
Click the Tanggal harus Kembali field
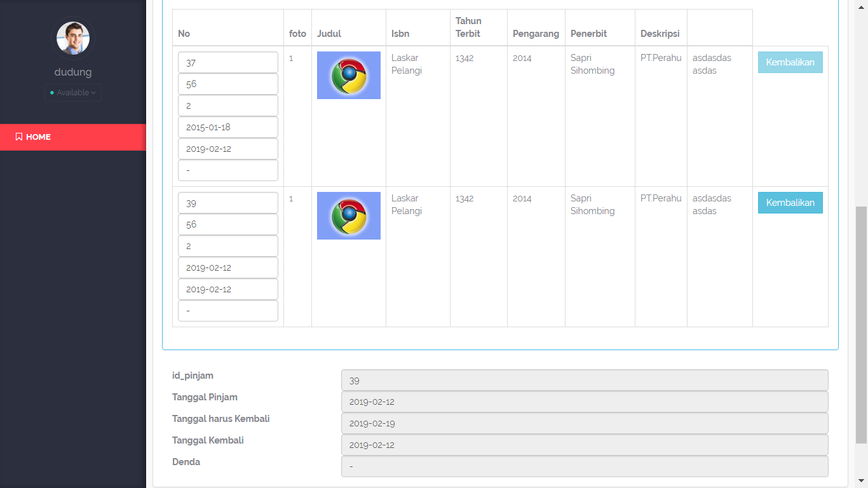[x=584, y=424]
